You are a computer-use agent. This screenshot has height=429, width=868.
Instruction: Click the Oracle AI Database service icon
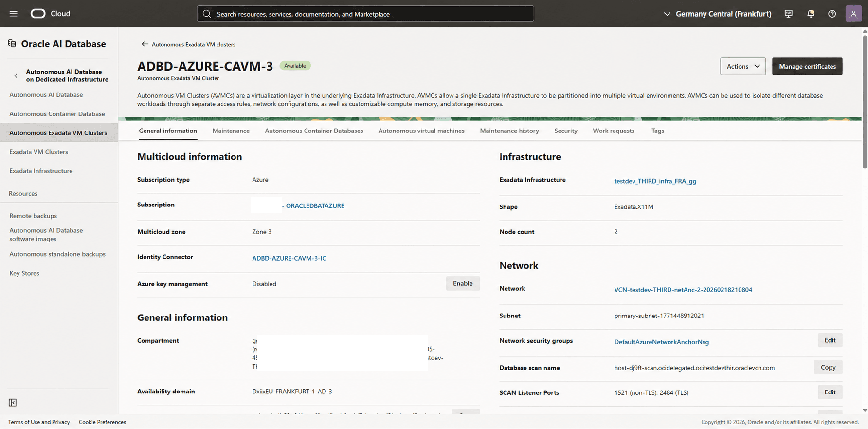(12, 44)
